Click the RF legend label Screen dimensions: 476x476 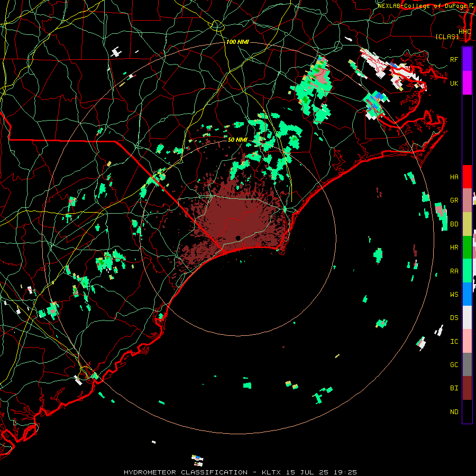tap(454, 59)
